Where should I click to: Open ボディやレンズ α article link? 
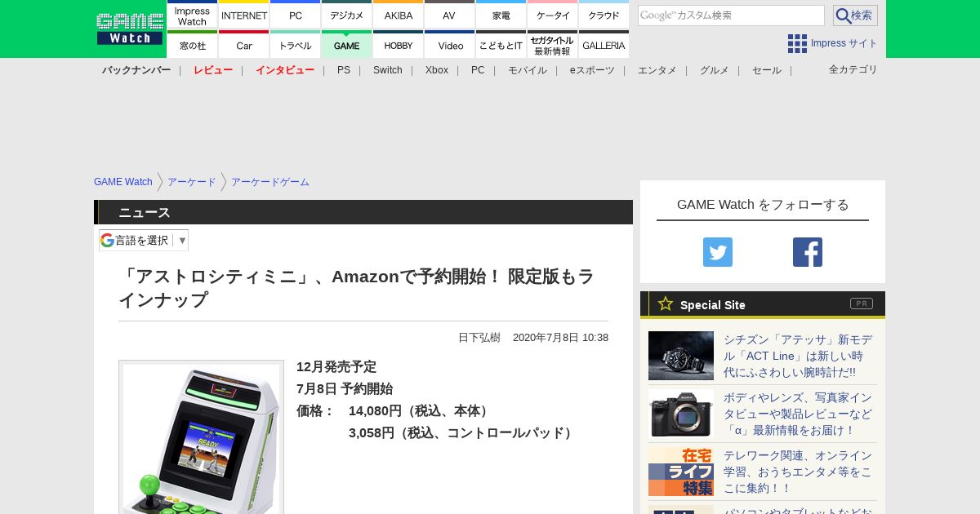coord(798,414)
